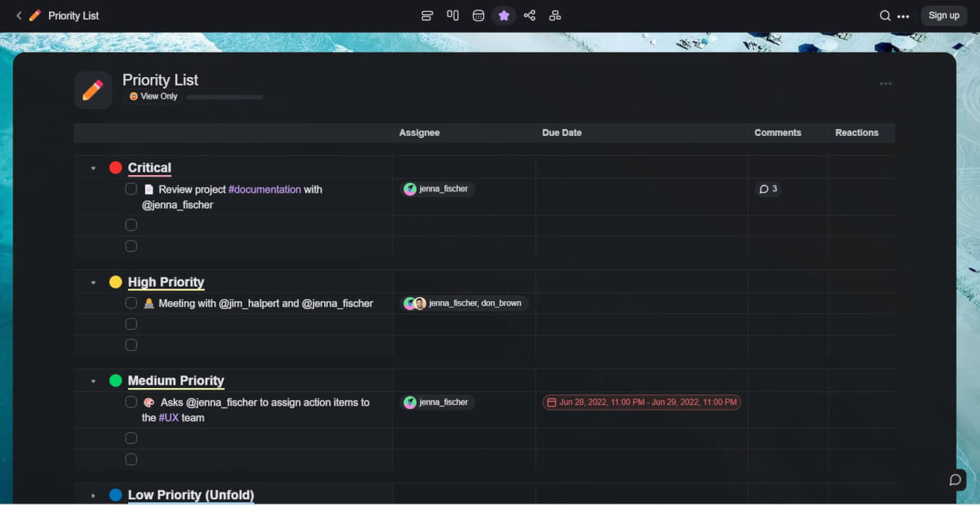Open the mind map view icon
Screen dimensions: 980x505
pyautogui.click(x=529, y=15)
